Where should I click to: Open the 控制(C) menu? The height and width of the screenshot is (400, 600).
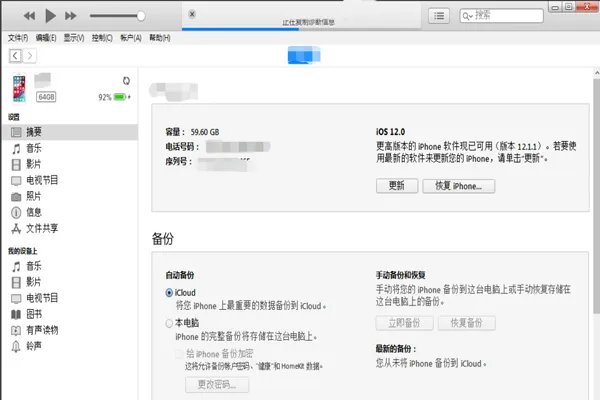(102, 38)
